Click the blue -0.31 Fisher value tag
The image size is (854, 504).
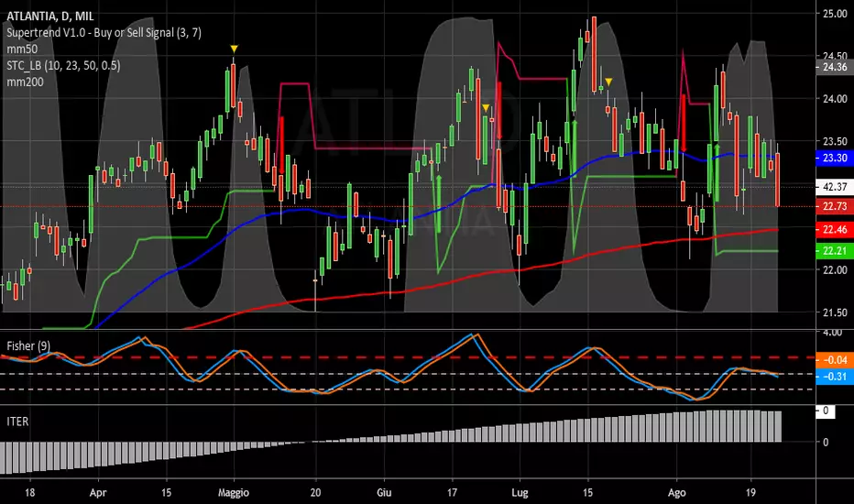pyautogui.click(x=835, y=377)
